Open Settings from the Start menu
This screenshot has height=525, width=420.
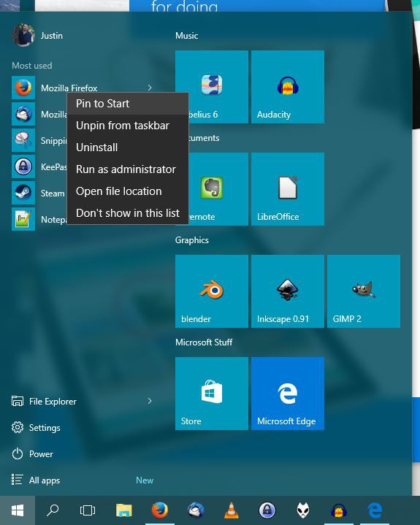pos(37,428)
